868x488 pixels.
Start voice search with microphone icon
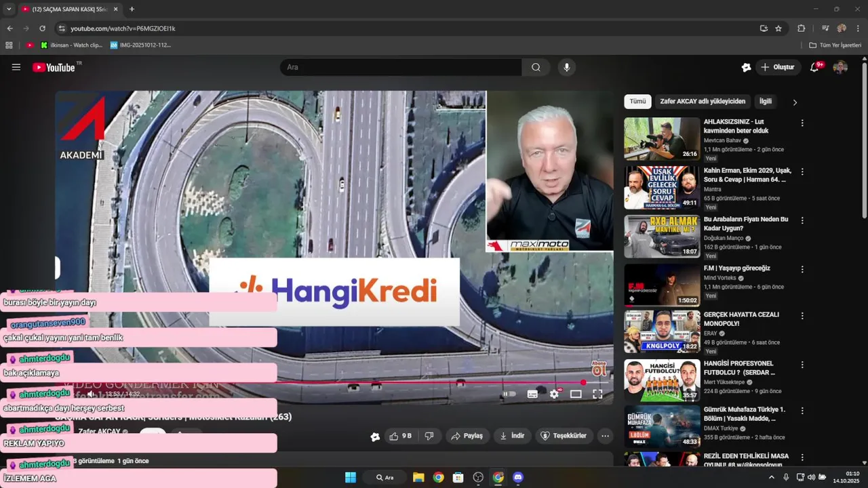click(x=567, y=67)
